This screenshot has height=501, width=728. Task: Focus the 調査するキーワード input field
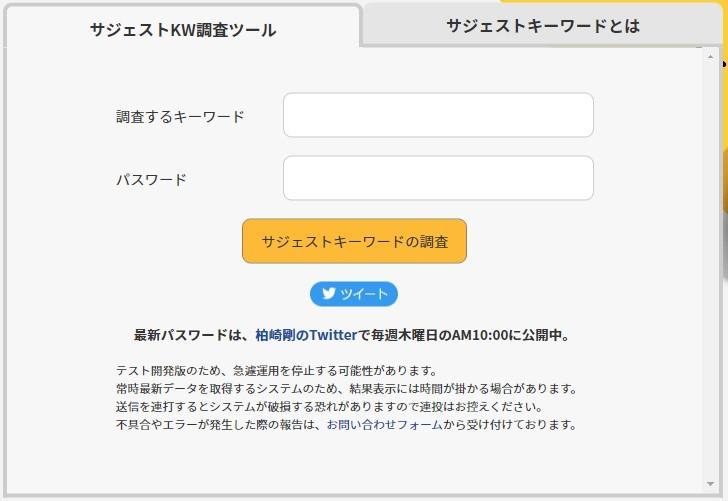pyautogui.click(x=438, y=115)
